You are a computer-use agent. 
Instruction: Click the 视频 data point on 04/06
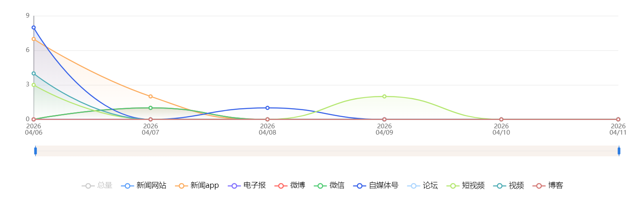34,73
